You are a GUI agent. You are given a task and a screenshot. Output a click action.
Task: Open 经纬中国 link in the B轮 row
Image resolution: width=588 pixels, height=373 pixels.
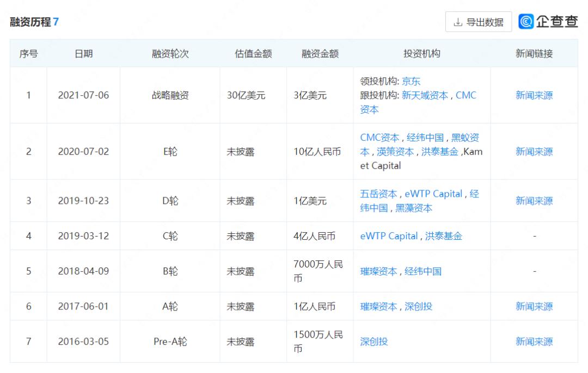tap(423, 271)
